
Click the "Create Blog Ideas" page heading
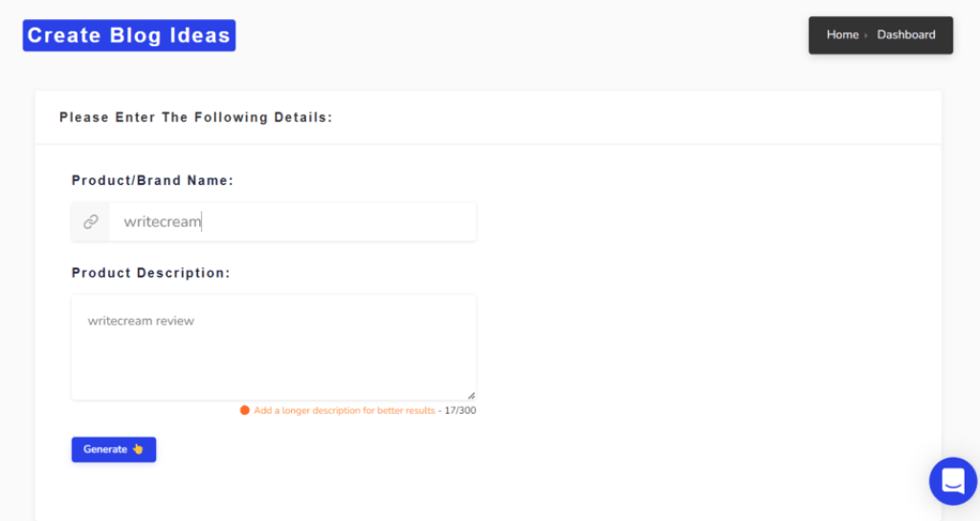coord(129,35)
